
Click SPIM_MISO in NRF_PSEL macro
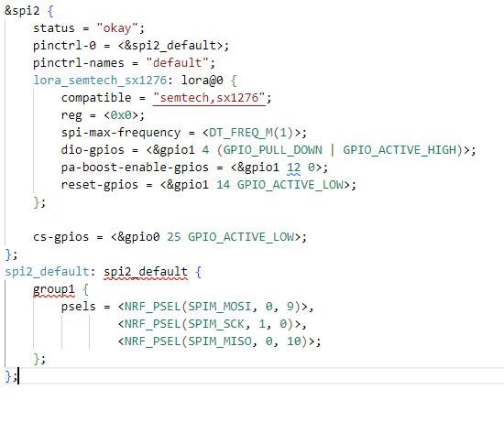pos(220,341)
